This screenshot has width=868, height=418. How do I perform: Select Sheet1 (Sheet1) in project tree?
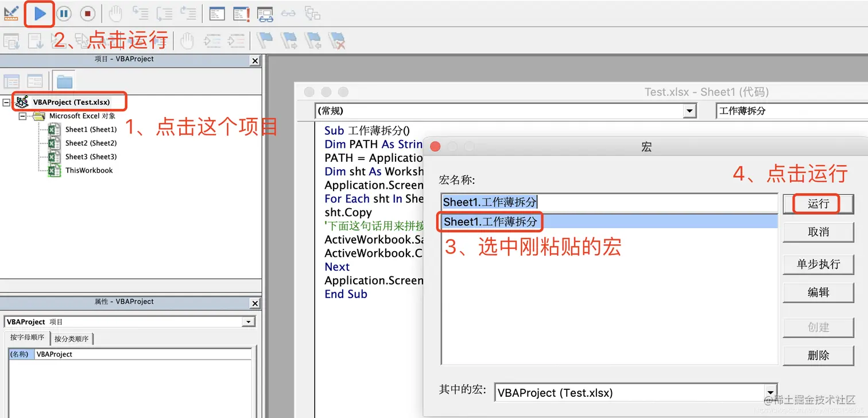[91, 130]
